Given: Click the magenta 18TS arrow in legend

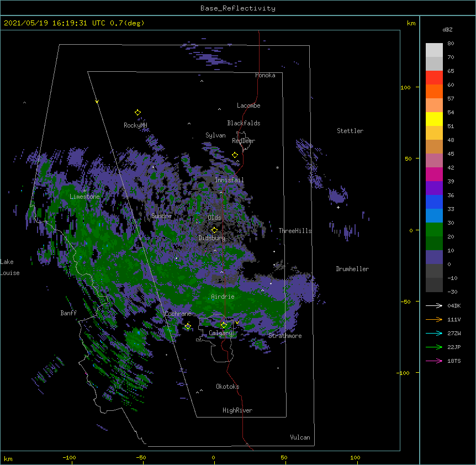Looking at the screenshot, I should click(x=434, y=361).
